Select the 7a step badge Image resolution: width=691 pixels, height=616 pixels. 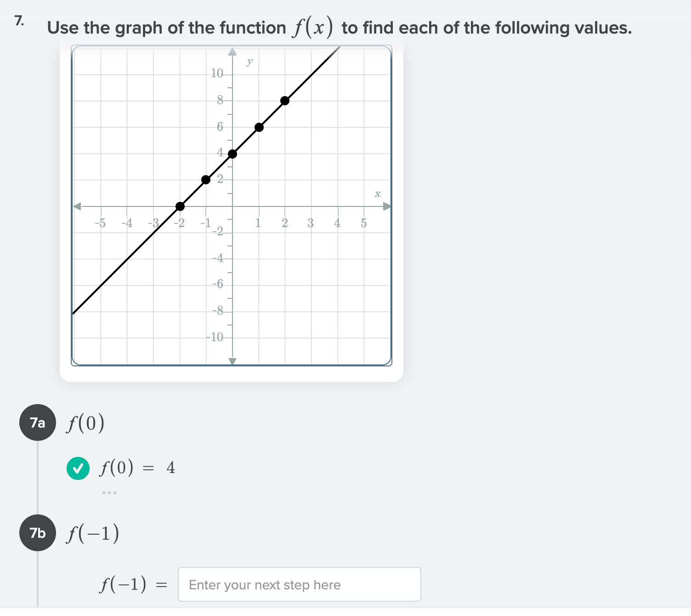pyautogui.click(x=37, y=422)
